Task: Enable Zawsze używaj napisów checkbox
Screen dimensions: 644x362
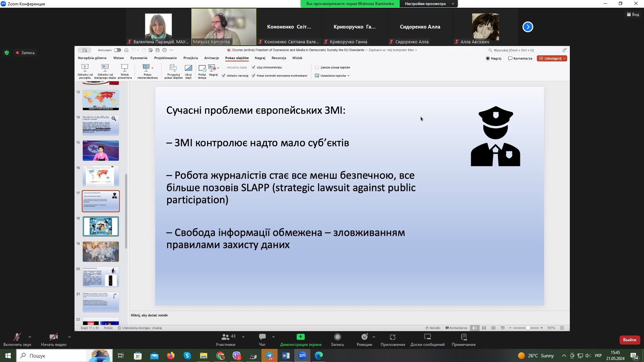Action: pyautogui.click(x=317, y=67)
